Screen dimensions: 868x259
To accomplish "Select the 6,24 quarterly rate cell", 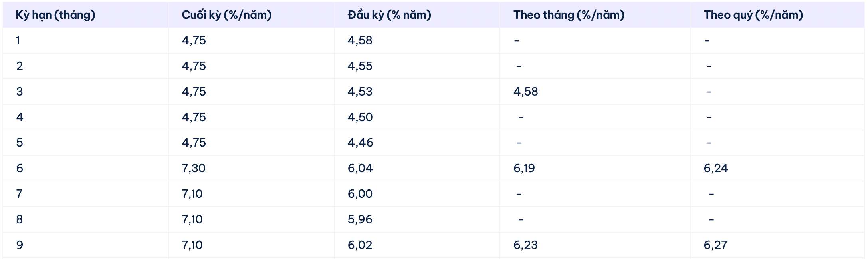I will pyautogui.click(x=715, y=168).
